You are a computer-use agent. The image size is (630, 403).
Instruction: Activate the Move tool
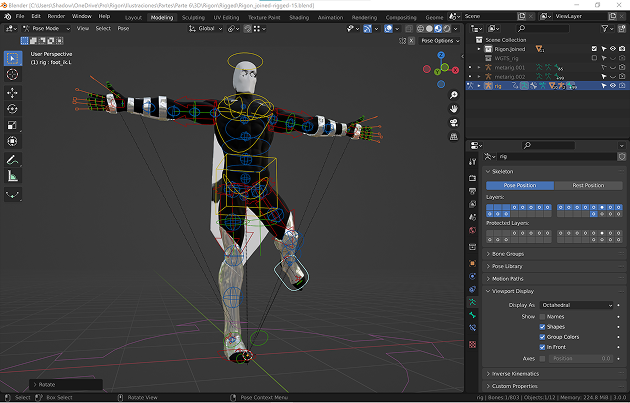(x=13, y=92)
